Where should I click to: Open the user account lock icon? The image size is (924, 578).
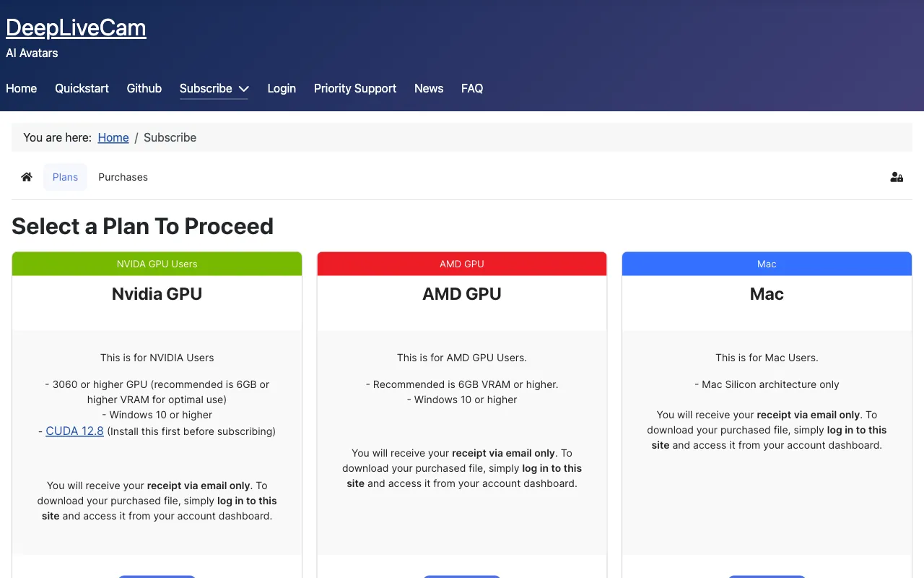tap(897, 177)
